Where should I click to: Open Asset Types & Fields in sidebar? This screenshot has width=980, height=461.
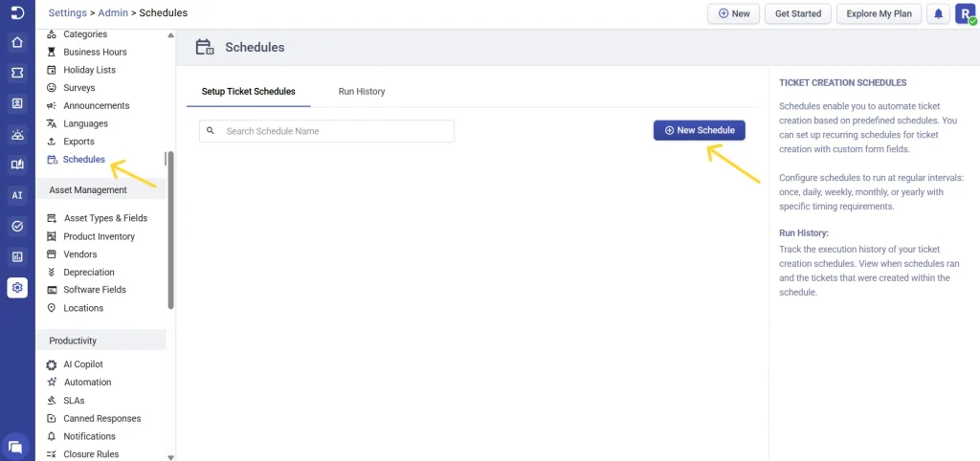click(105, 218)
